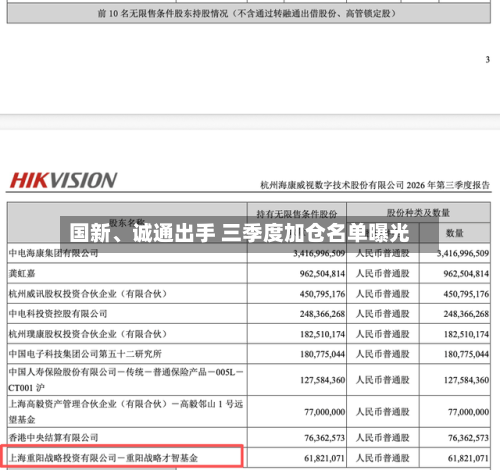Click 人民币普通股 in the 重阳战略才智基金 row
This screenshot has width=500, height=470.
[383, 458]
